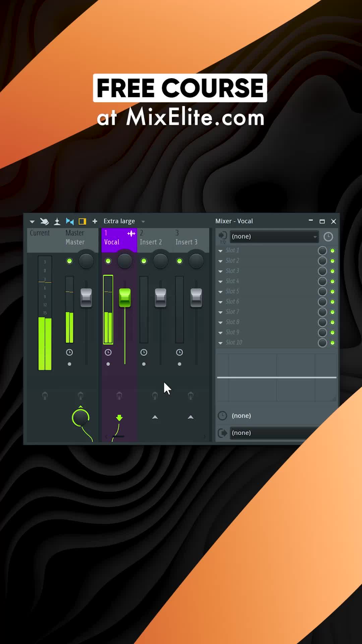Click the Insert 3 volume fader
The width and height of the screenshot is (362, 644).
tap(196, 298)
